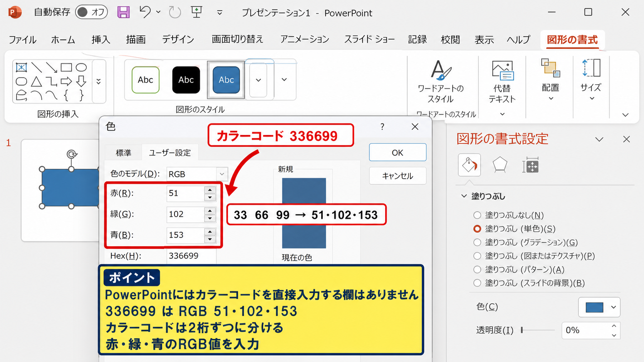Click the Save icon in title bar
644x362 pixels.
(x=123, y=12)
